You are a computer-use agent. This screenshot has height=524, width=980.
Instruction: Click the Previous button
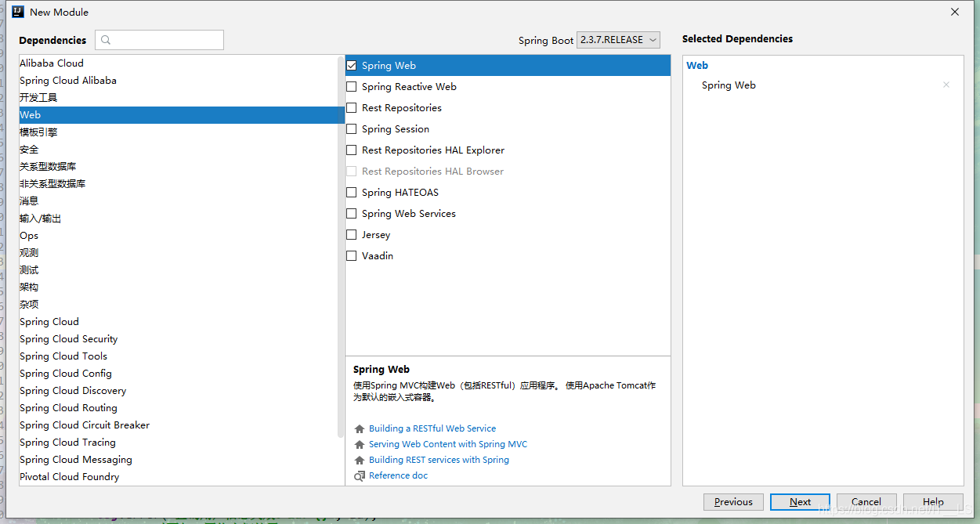[x=733, y=502]
